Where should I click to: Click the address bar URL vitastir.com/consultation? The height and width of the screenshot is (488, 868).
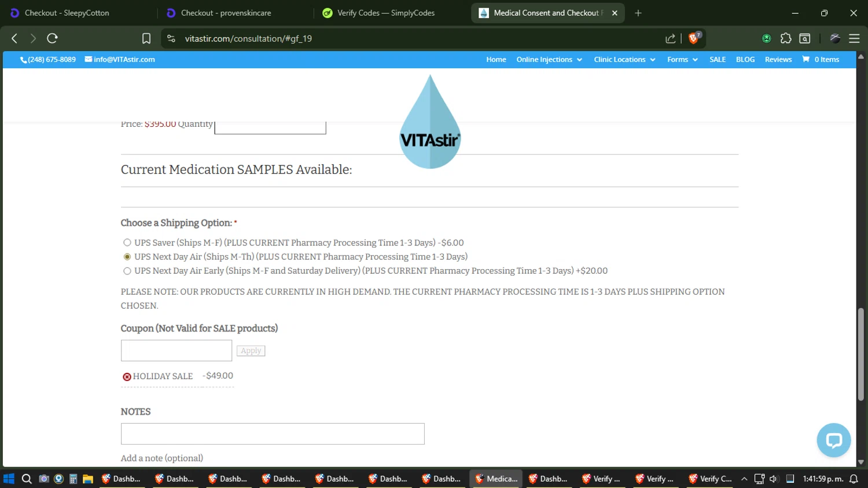[x=248, y=38]
